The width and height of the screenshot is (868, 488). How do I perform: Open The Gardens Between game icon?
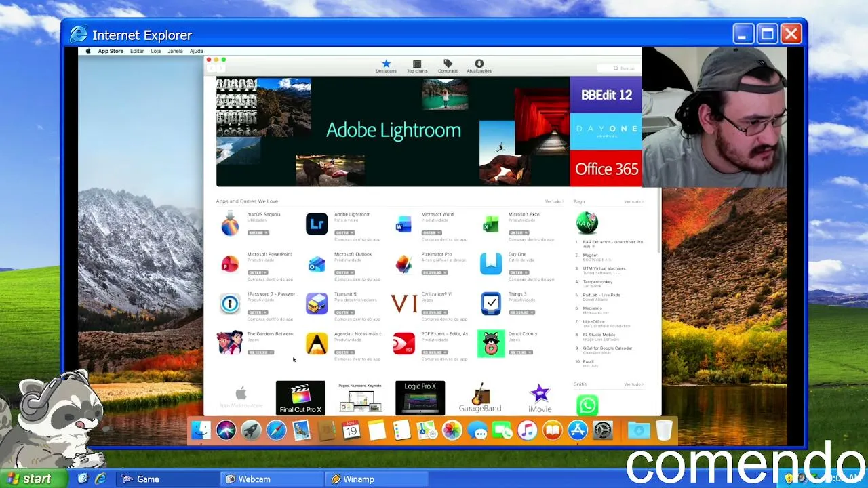click(x=230, y=344)
